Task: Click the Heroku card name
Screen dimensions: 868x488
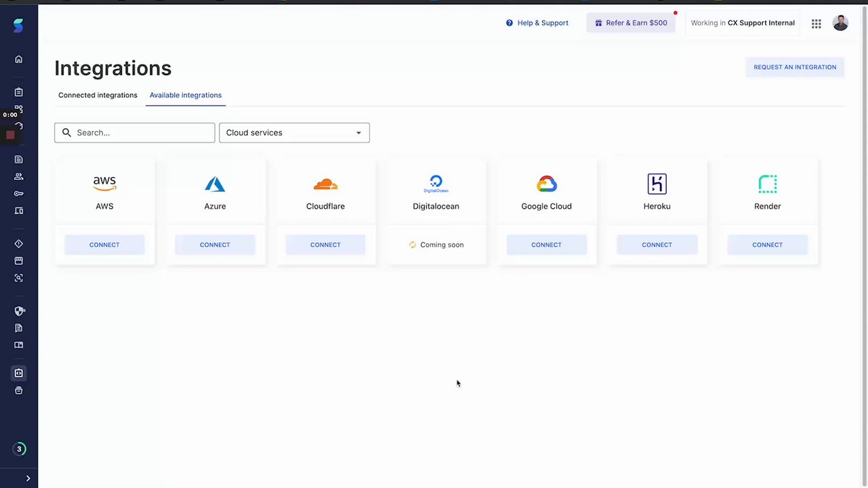Action: pos(657,206)
